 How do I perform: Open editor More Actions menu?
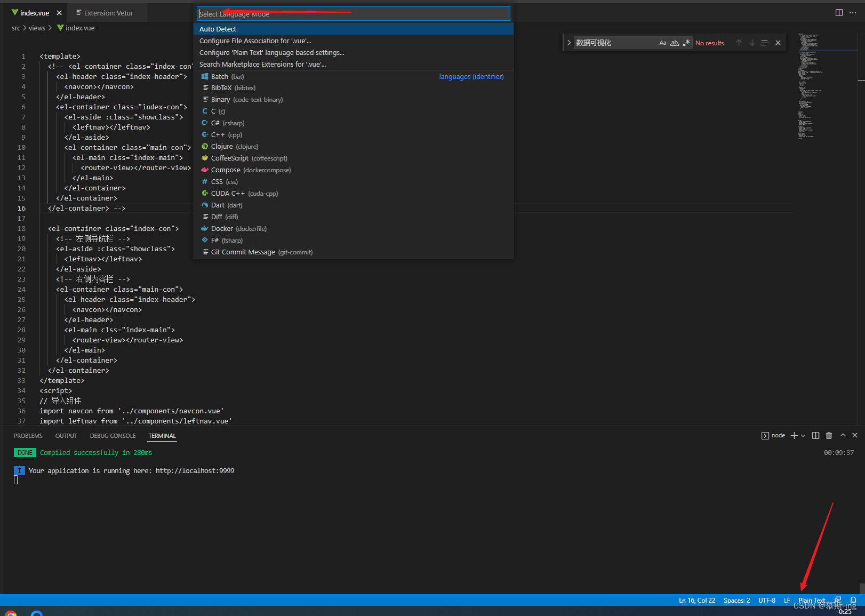point(853,13)
